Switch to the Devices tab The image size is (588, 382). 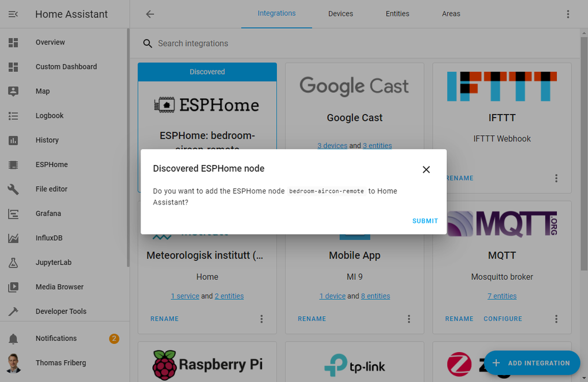[x=340, y=14]
